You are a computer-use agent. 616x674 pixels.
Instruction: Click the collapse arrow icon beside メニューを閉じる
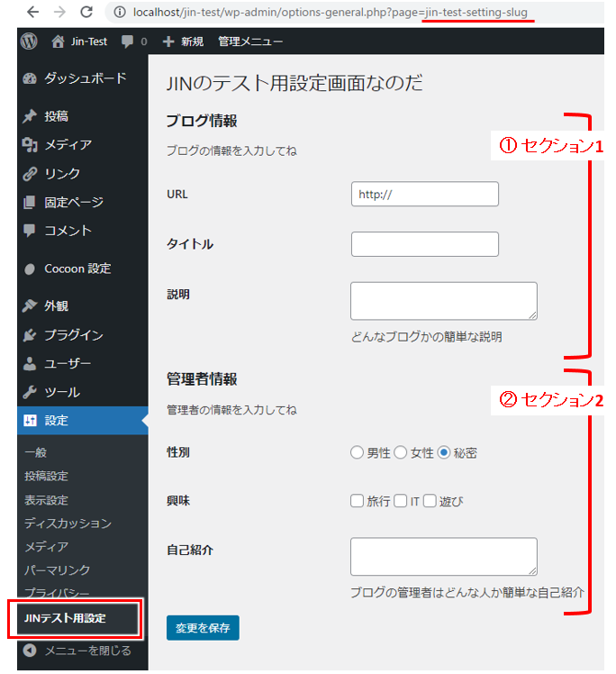[x=30, y=650]
